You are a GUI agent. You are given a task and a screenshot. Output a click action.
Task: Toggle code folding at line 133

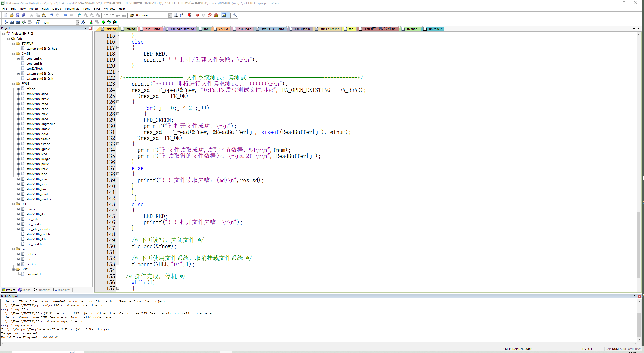(x=118, y=144)
